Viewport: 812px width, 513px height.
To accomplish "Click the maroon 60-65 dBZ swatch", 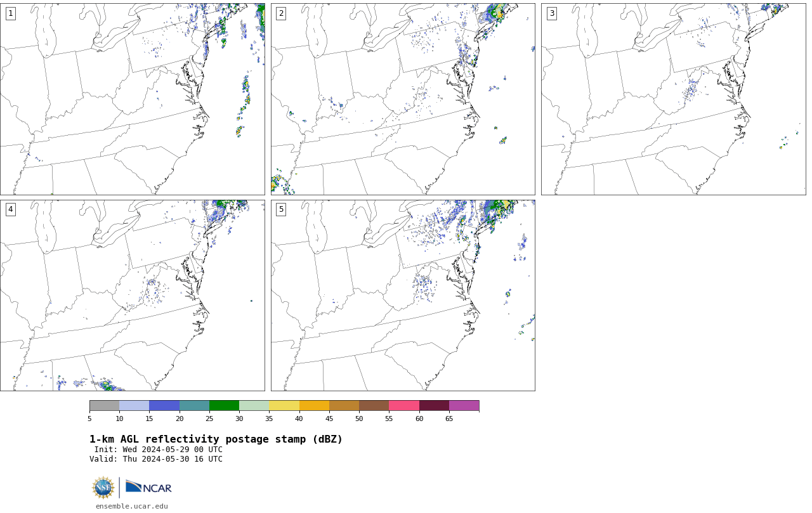I will (x=434, y=406).
